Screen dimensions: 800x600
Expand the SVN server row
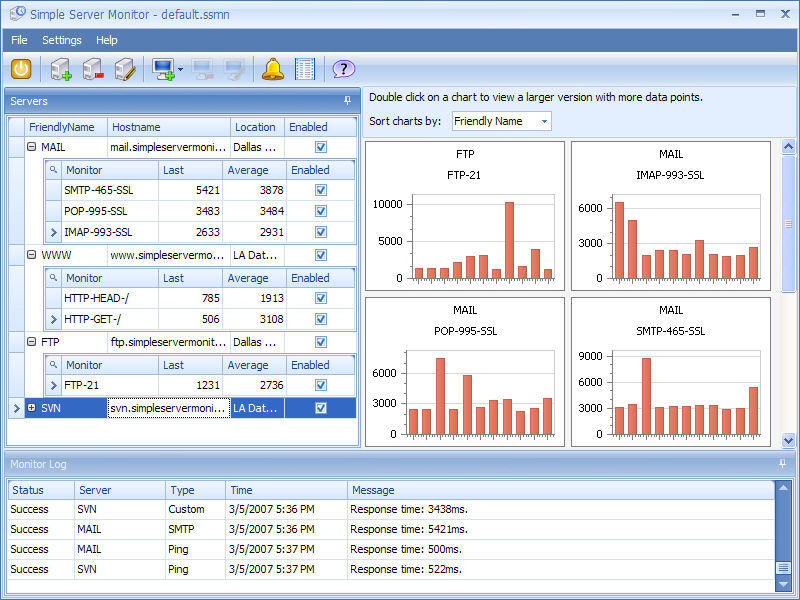[31, 408]
